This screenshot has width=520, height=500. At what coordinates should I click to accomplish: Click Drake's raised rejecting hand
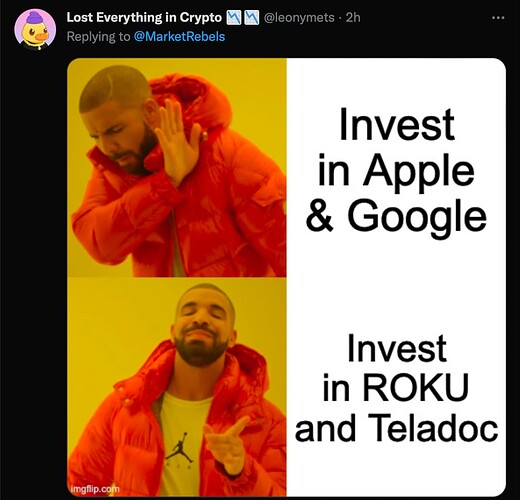[177, 142]
